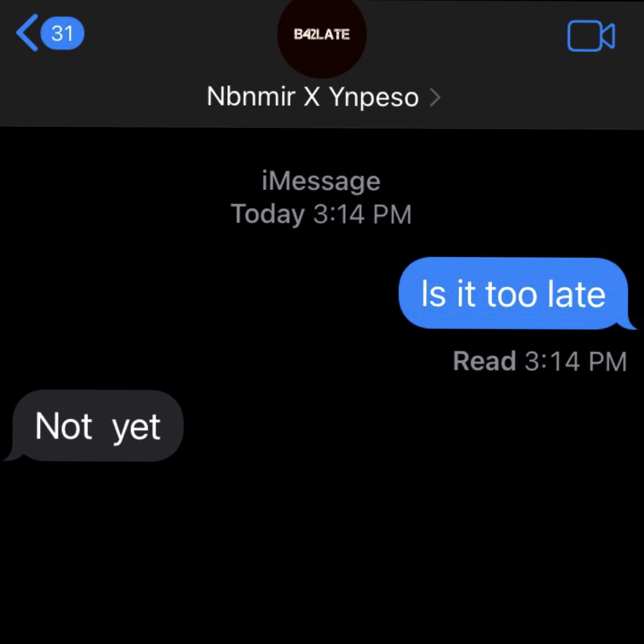The width and height of the screenshot is (644, 644).
Task: Click the word "Nbnmir" in the title
Action: coord(251,97)
